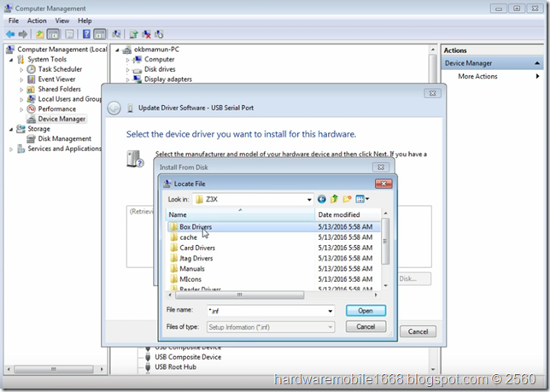Screen dimensions: 550x392
Task: Select Device Manager in console tree
Action: click(x=61, y=119)
